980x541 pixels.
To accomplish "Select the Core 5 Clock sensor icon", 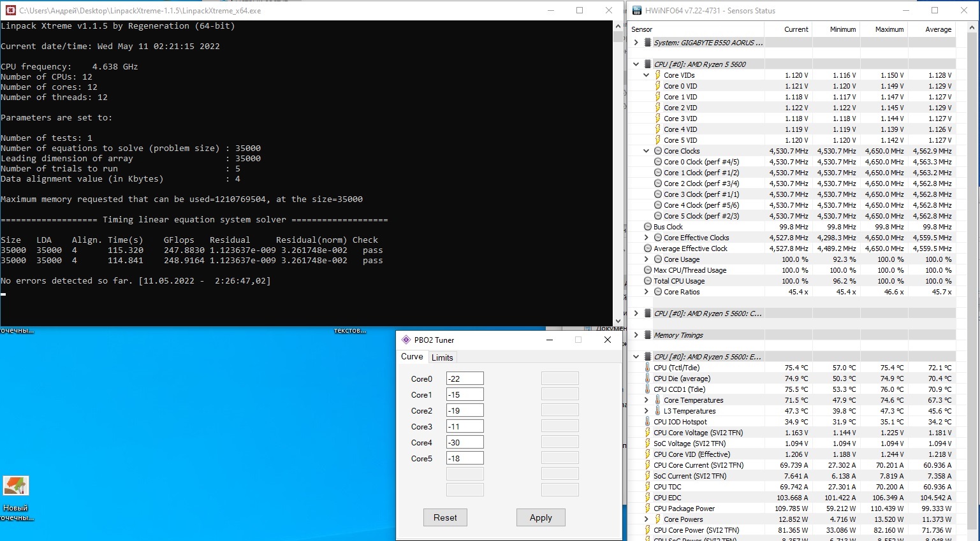I will pyautogui.click(x=658, y=216).
